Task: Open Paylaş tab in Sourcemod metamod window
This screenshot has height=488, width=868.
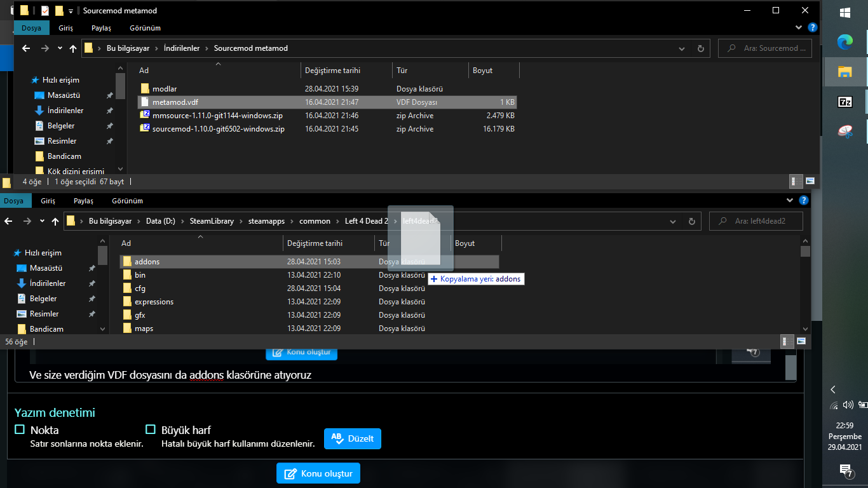Action: pyautogui.click(x=101, y=28)
